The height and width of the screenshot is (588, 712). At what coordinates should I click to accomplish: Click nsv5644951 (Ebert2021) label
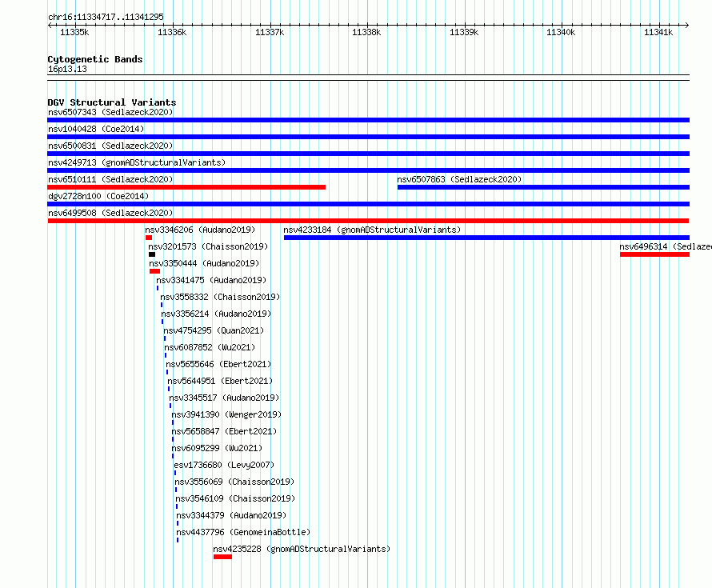(x=220, y=381)
